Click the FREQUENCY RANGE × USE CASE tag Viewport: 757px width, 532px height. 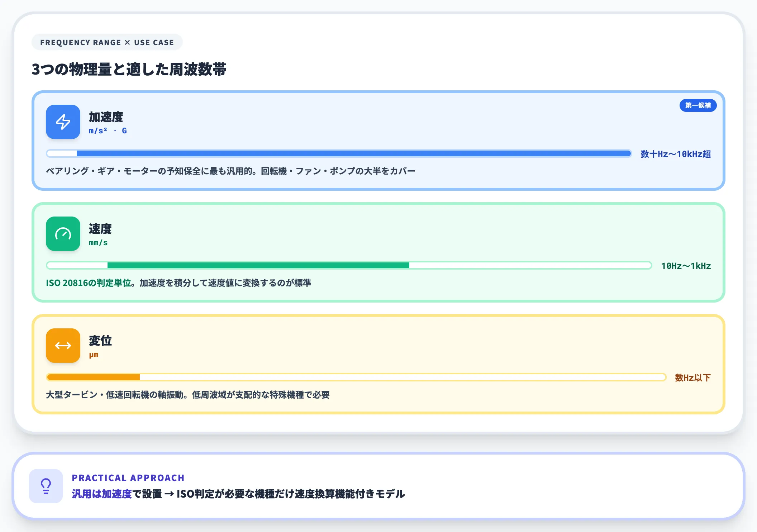[x=107, y=42]
